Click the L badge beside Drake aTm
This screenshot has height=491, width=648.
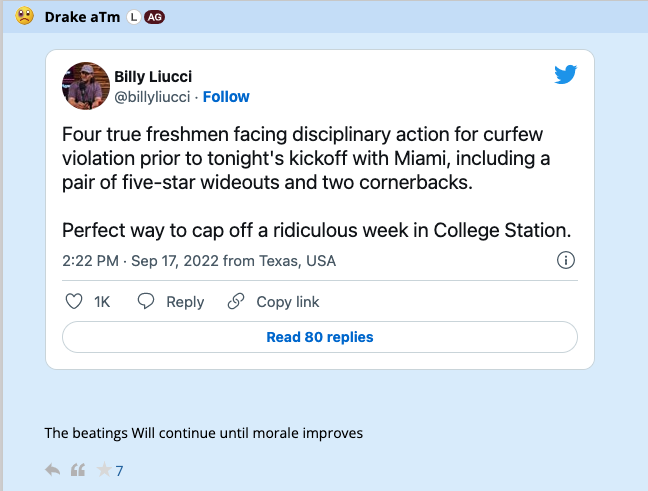(x=133, y=17)
